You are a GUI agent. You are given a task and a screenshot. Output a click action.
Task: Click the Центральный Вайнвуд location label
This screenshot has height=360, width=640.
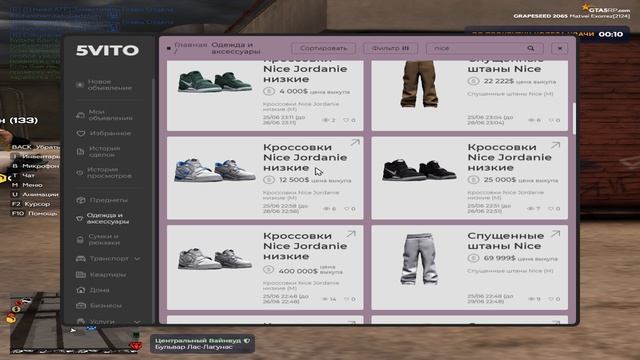(x=199, y=340)
